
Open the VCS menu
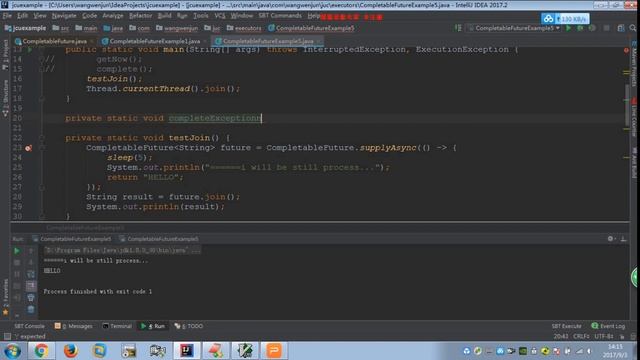tap(220, 16)
